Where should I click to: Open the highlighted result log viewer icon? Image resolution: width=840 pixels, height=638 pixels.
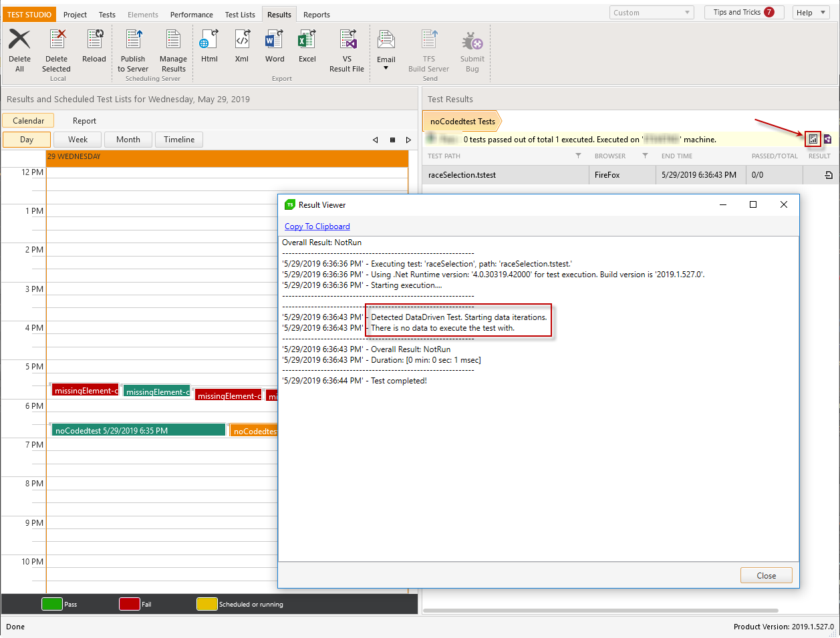pyautogui.click(x=813, y=139)
